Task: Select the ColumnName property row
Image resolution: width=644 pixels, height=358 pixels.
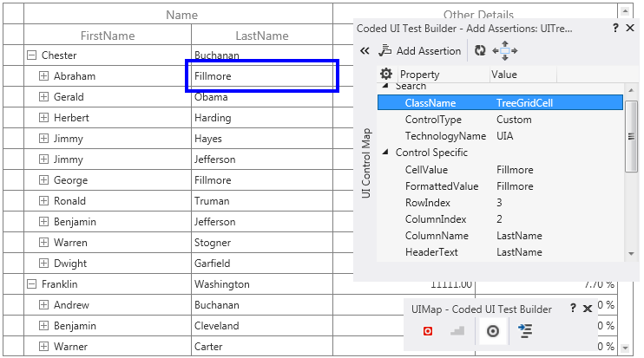Action: (x=500, y=236)
